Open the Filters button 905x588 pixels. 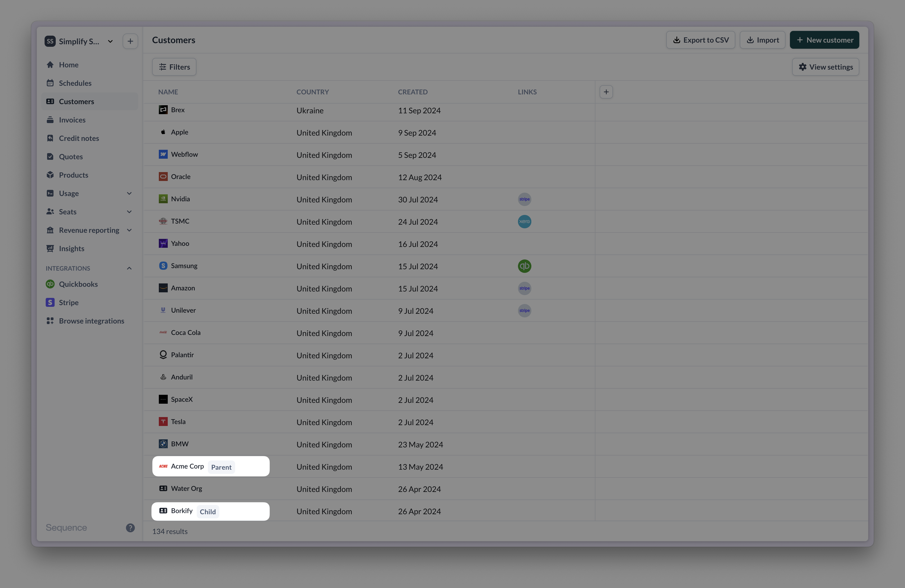coord(174,67)
